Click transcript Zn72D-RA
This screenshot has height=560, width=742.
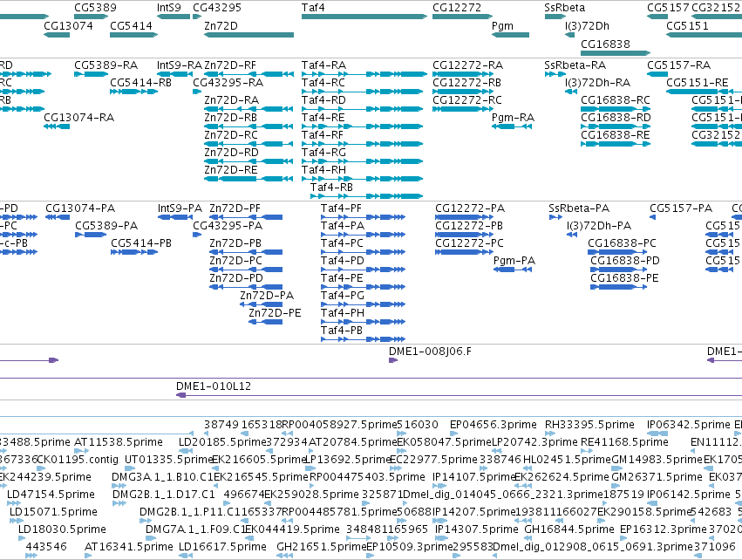click(248, 109)
